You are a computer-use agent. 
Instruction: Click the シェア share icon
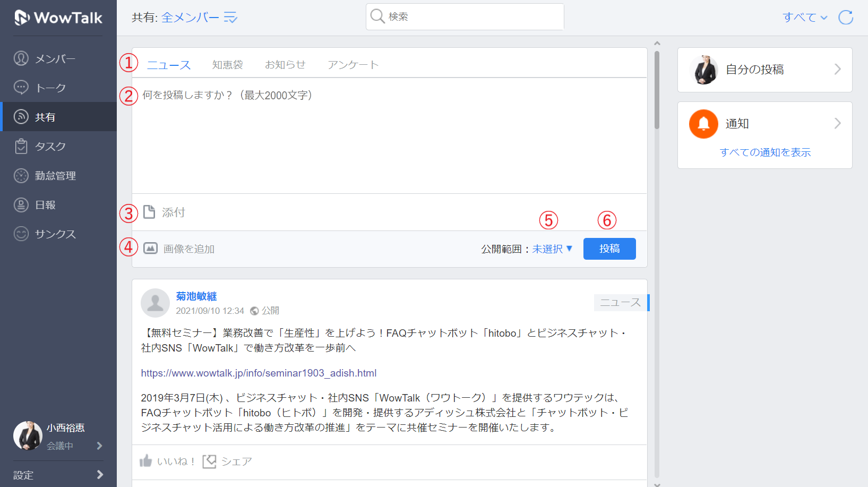click(210, 462)
